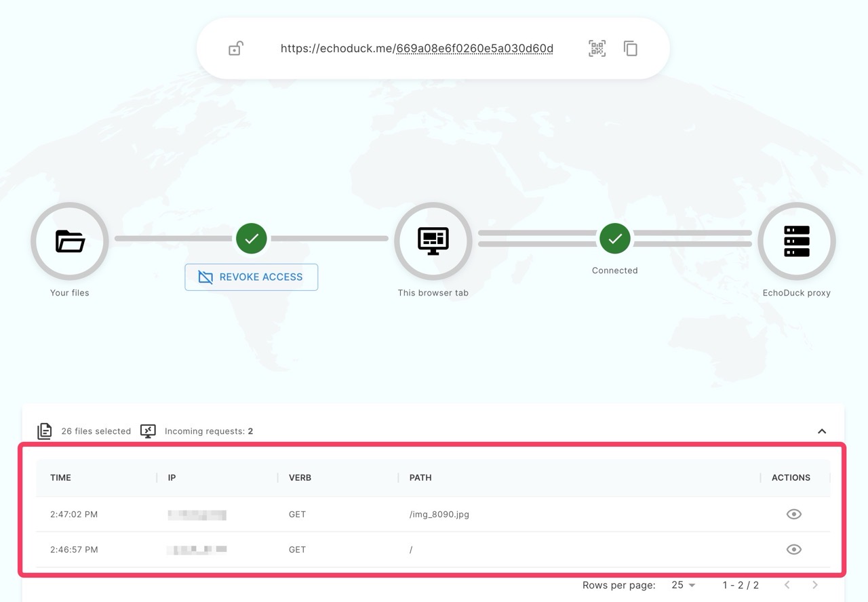Click the root path / cell
Viewport: 868px width, 602px height.
coord(411,550)
